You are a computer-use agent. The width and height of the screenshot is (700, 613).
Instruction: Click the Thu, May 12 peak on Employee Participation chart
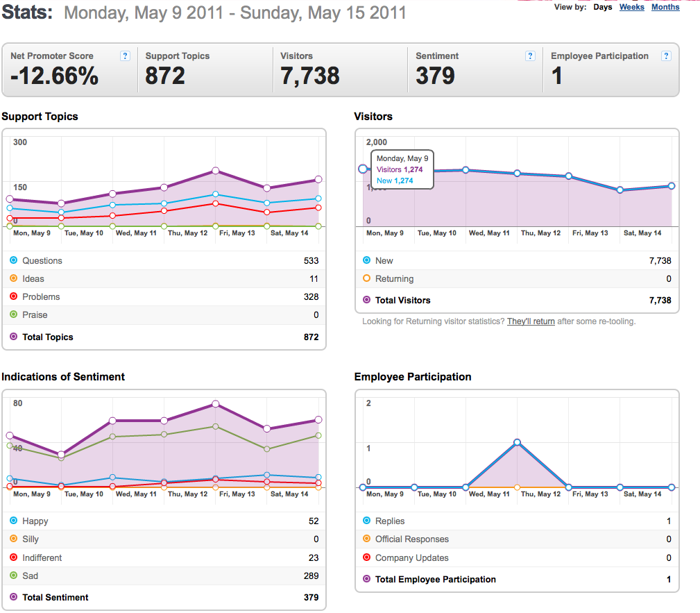(x=517, y=442)
